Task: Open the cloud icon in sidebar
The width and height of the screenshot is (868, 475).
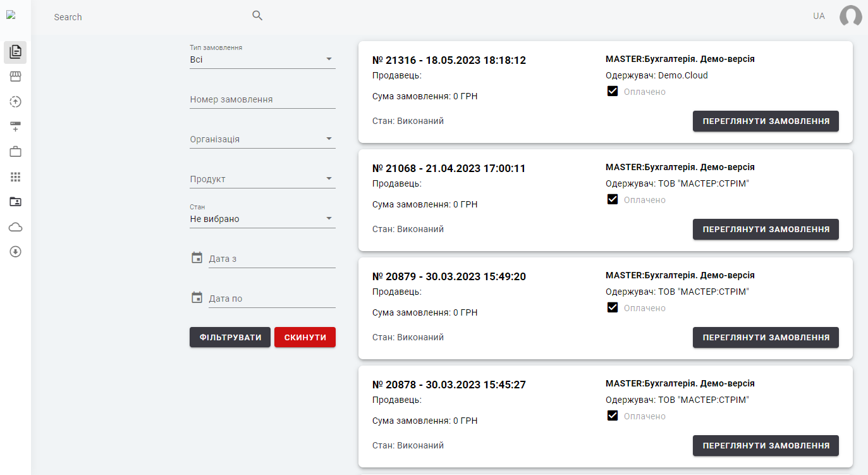Action: click(15, 227)
